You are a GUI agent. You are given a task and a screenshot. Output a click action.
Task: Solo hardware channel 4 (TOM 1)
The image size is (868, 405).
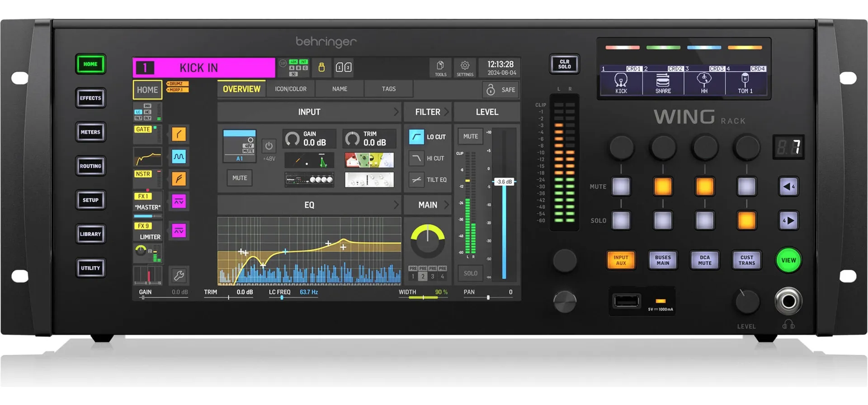pyautogui.click(x=746, y=221)
